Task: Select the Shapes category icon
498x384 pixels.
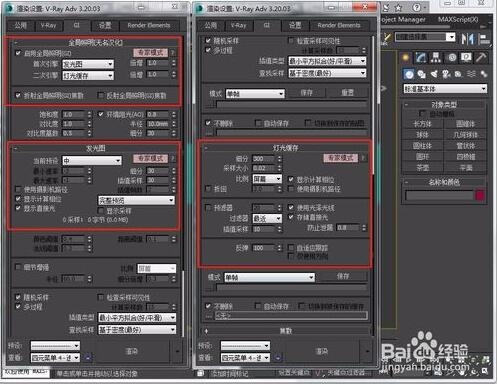Action: click(x=422, y=74)
